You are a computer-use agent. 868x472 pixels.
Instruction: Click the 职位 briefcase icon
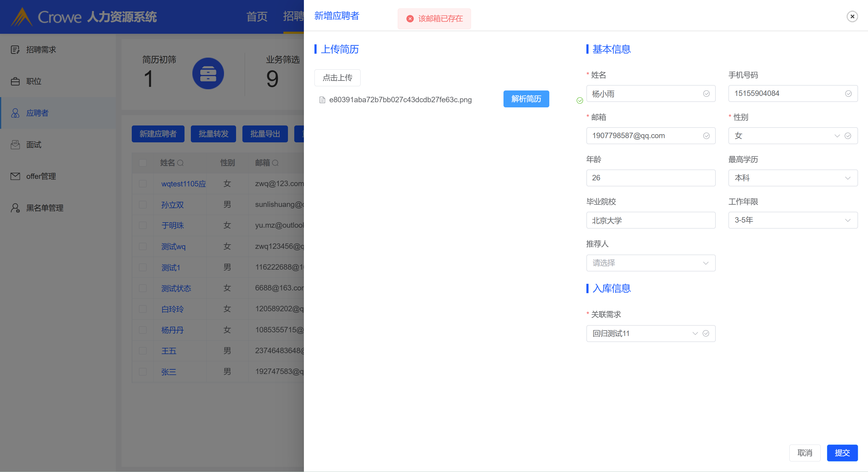(15, 81)
